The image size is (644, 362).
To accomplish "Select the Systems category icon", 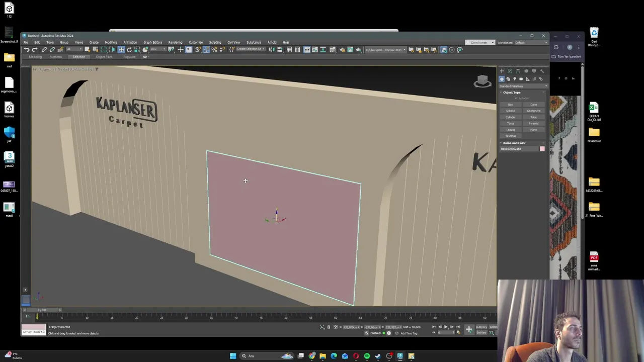I will click(541, 79).
